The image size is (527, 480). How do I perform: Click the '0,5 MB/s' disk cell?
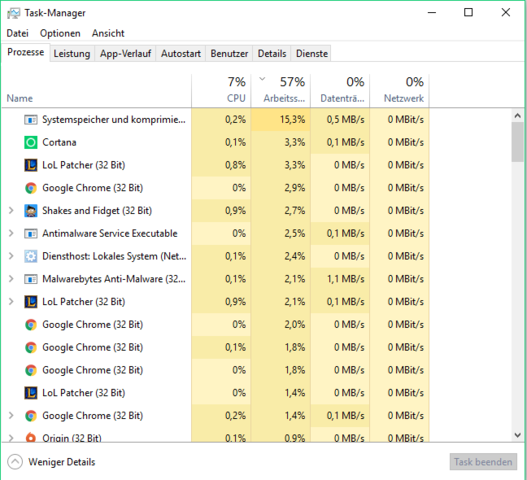pos(340,120)
